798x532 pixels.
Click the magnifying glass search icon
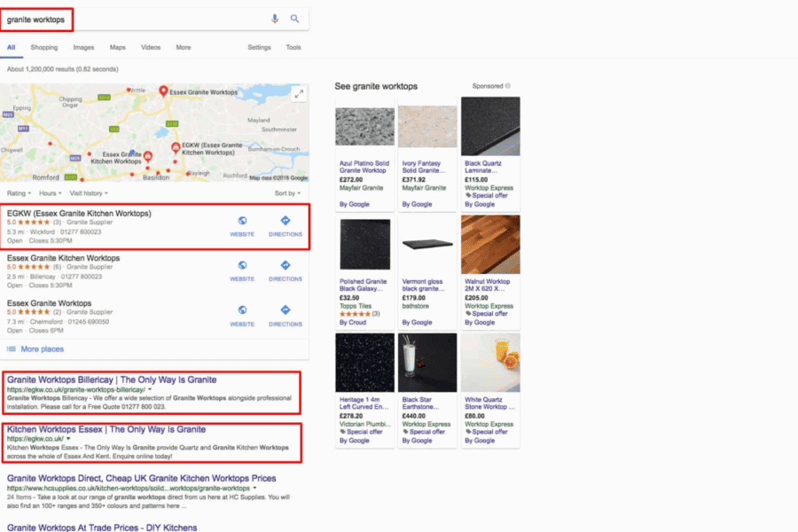click(294, 19)
